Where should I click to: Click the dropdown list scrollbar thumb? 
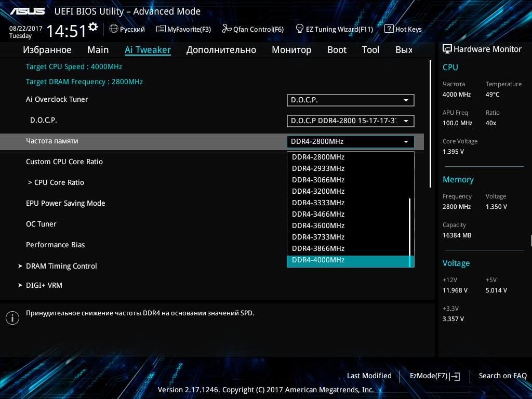click(410, 232)
